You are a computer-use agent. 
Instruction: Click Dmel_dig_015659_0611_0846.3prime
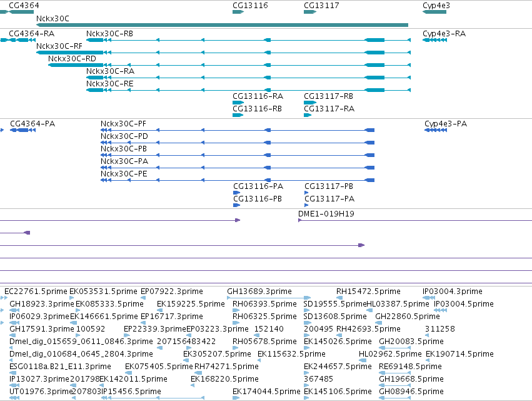coord(81,342)
